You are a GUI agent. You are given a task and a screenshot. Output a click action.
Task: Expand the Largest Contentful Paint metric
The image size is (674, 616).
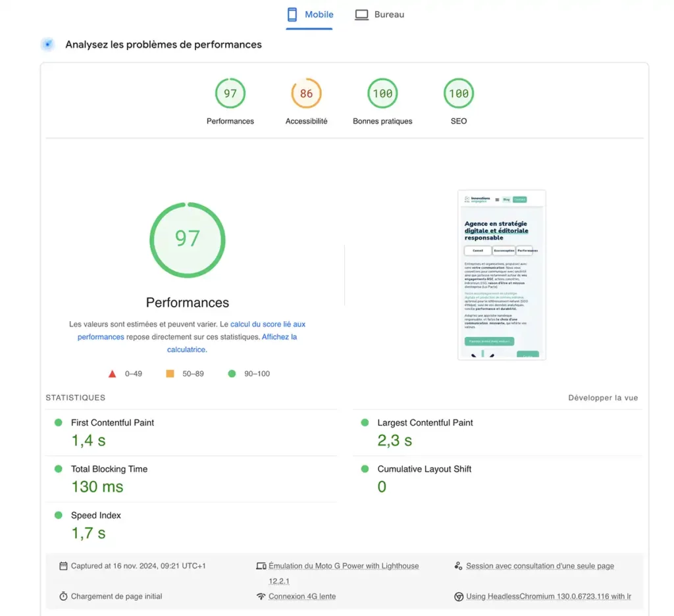click(425, 423)
